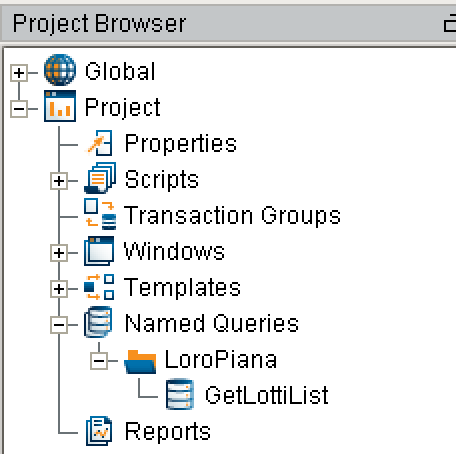This screenshot has width=456, height=454.
Task: Expand the Scripts node
Action: pos(59,181)
